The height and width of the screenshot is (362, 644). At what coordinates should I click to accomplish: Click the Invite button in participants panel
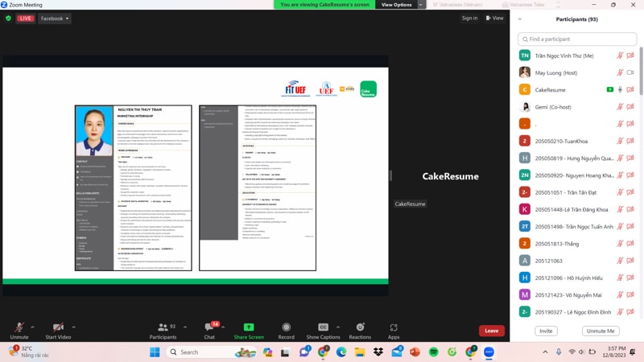coord(546,331)
